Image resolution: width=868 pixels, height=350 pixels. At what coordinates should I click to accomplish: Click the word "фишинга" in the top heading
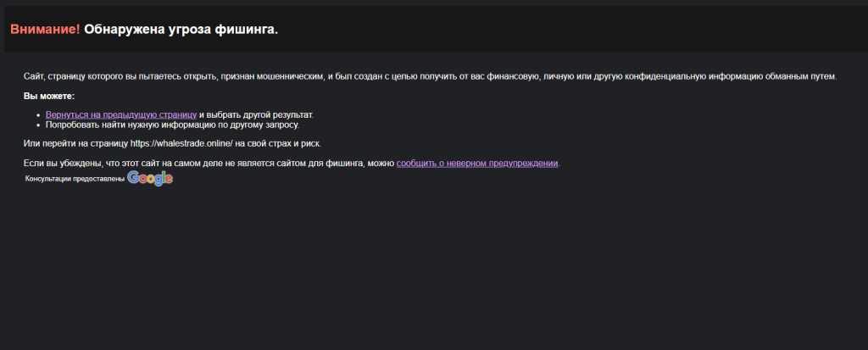[x=248, y=30]
